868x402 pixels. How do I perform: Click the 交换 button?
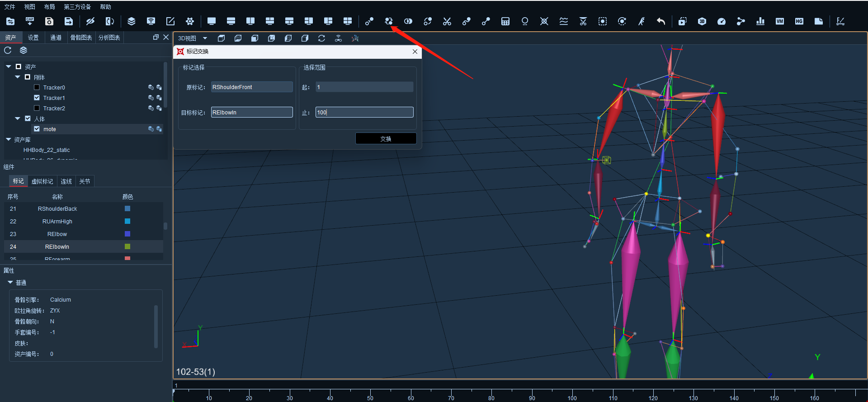(386, 138)
